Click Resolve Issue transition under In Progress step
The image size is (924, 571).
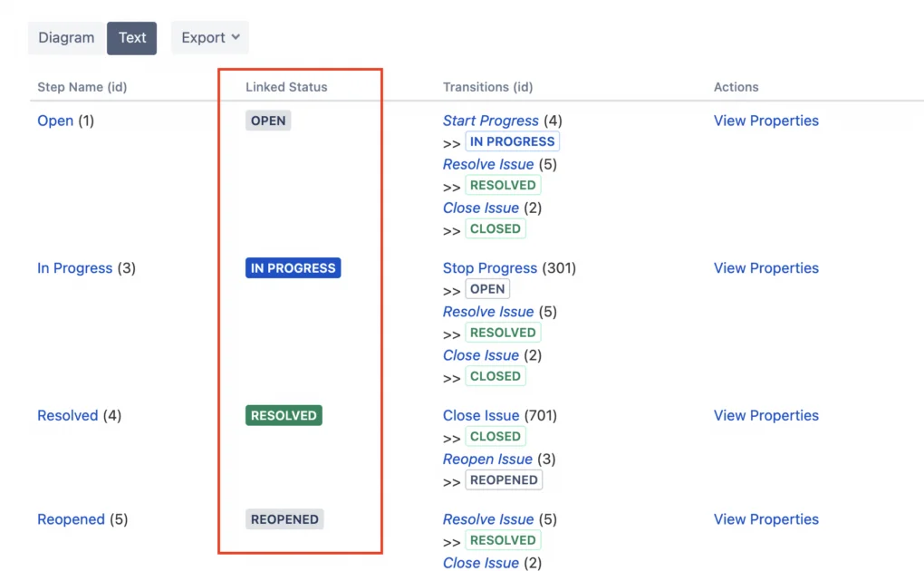(488, 312)
